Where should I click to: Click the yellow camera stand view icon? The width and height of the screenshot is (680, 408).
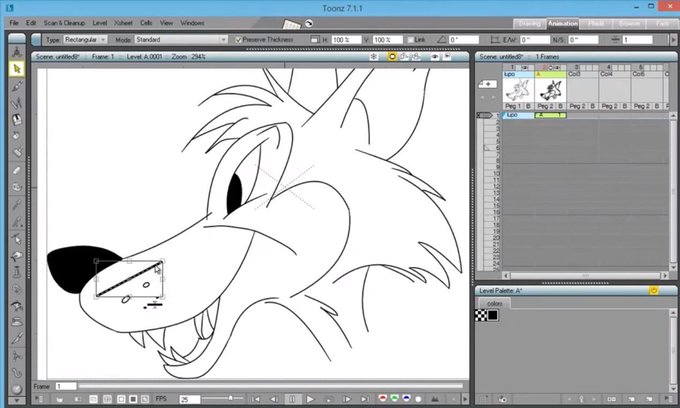[x=392, y=57]
